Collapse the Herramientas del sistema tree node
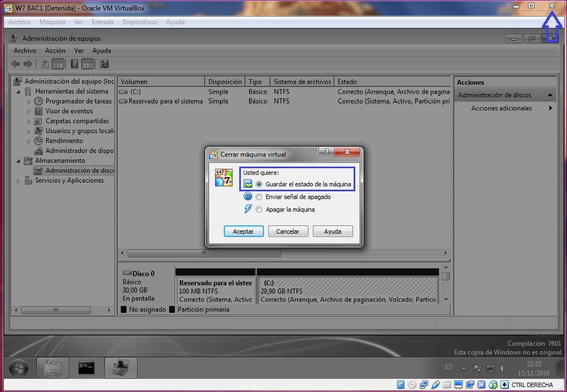 (x=19, y=92)
